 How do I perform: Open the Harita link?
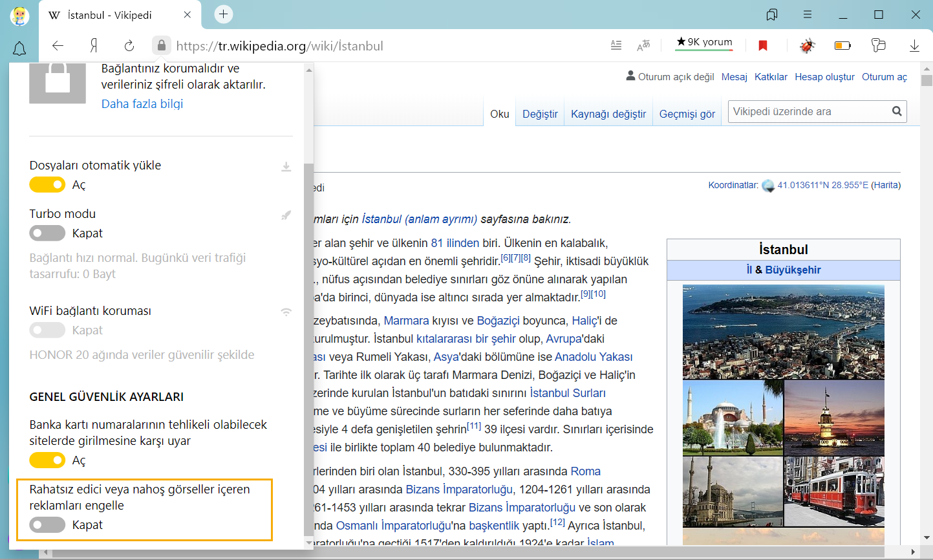[x=886, y=185]
